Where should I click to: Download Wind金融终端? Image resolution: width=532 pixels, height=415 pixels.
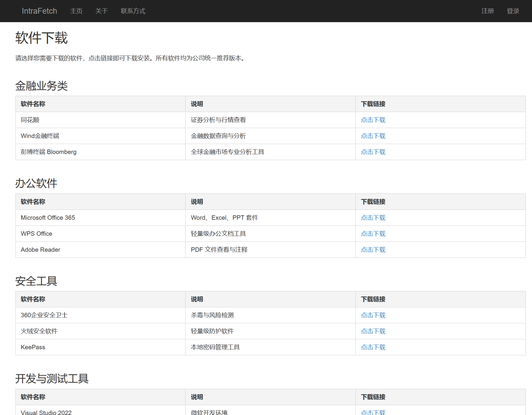(373, 136)
